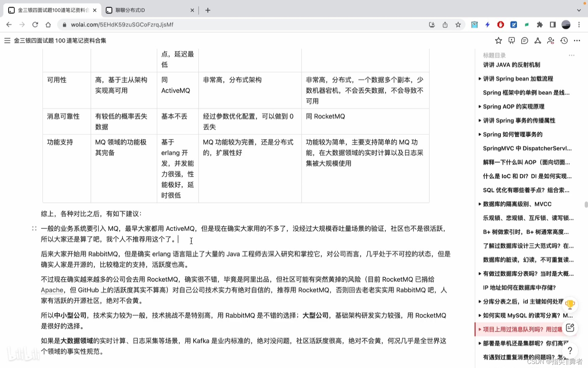Jump to B+ 树做索引时 heading
This screenshot has width=588, height=368.
(526, 232)
